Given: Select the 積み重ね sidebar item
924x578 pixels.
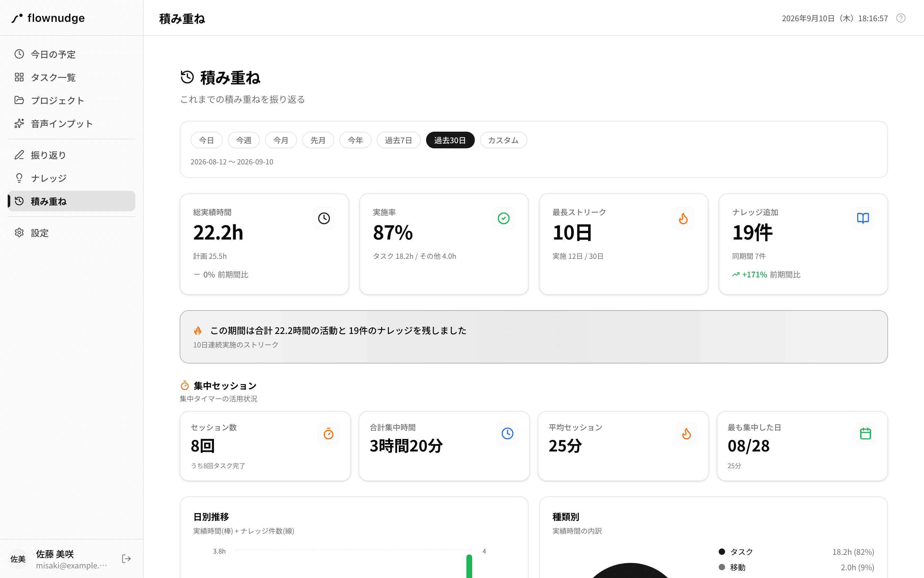Looking at the screenshot, I should (x=72, y=201).
